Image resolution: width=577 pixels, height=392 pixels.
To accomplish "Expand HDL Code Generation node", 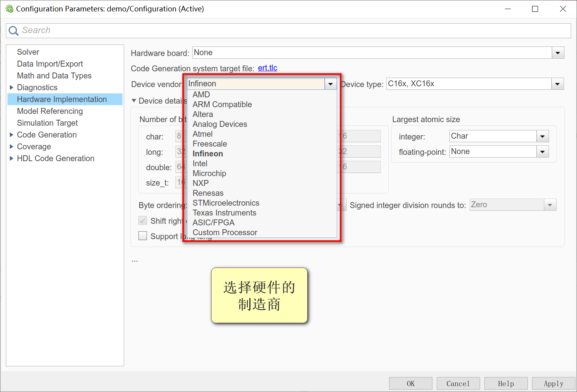I will point(11,158).
